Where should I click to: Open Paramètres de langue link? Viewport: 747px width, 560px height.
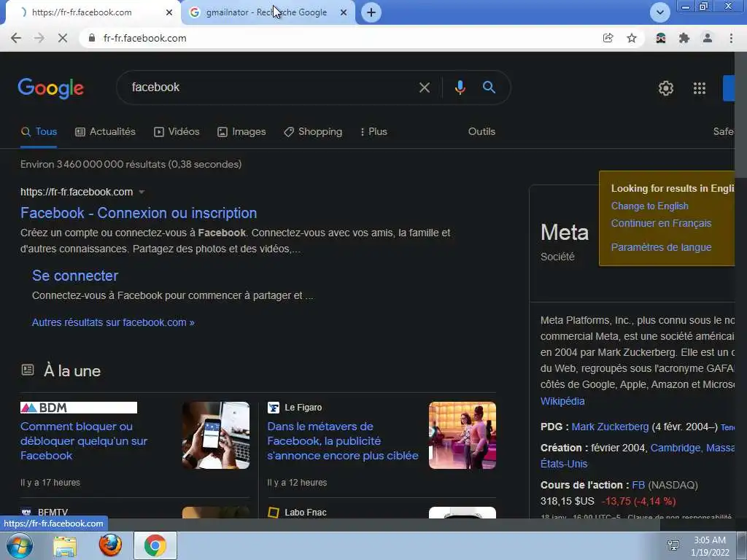tap(661, 247)
